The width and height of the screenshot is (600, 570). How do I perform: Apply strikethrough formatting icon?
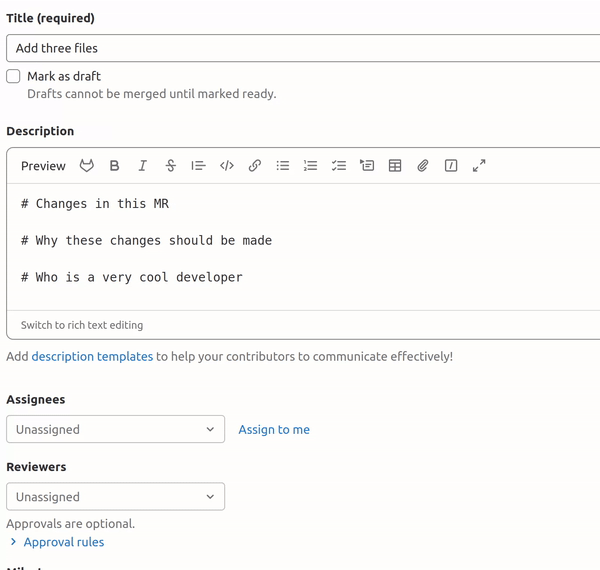click(171, 166)
